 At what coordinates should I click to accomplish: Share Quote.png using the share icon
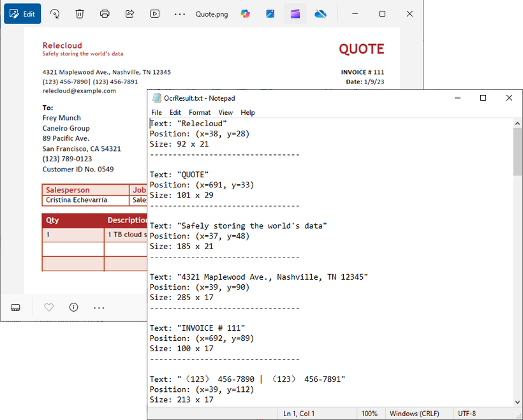129,13
